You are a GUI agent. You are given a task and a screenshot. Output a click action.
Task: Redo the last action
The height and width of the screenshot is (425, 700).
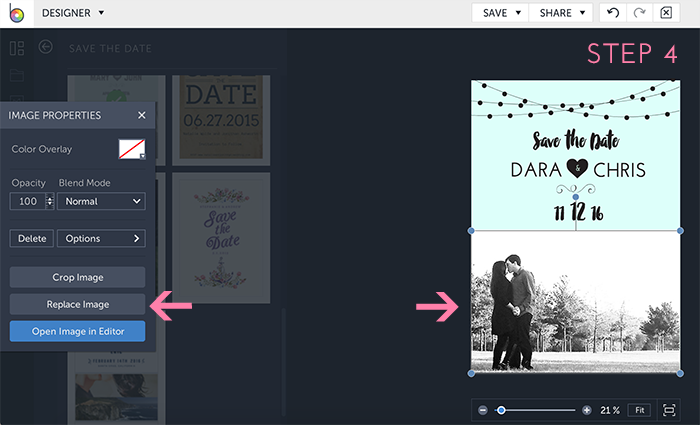(x=639, y=13)
